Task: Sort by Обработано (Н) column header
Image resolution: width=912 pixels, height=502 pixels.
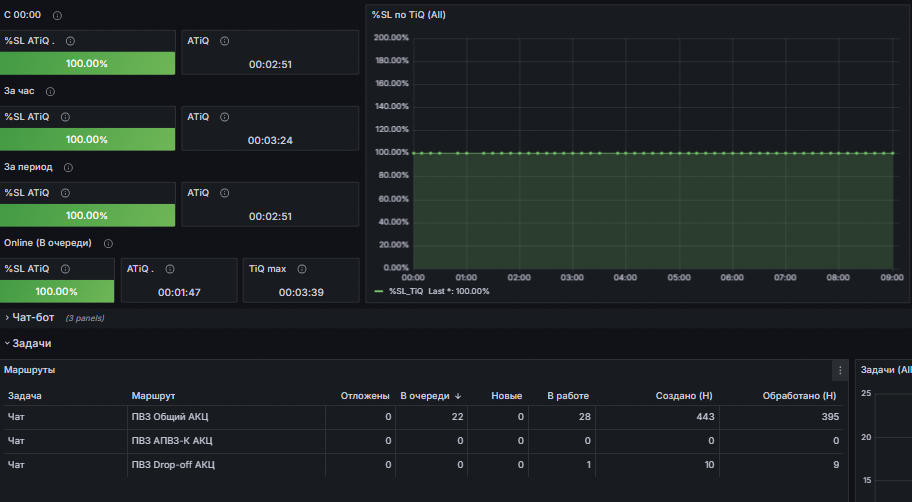Action: pos(799,396)
